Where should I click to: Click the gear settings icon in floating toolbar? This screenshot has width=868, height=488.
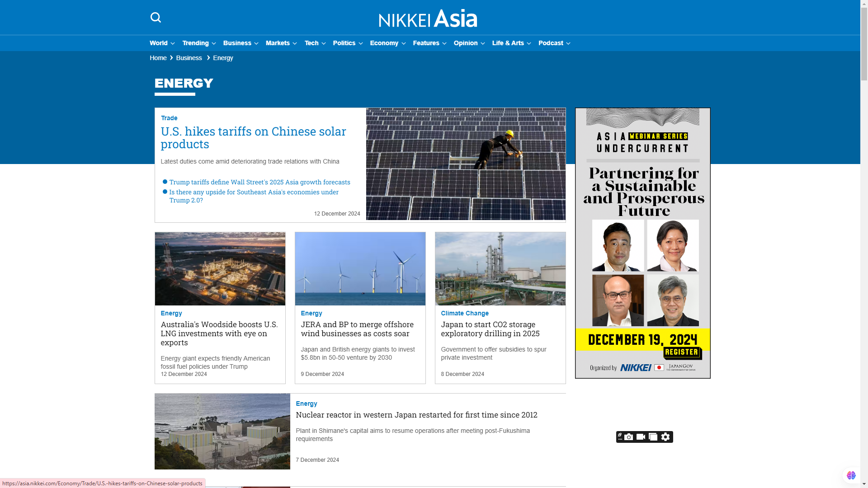pos(665,437)
